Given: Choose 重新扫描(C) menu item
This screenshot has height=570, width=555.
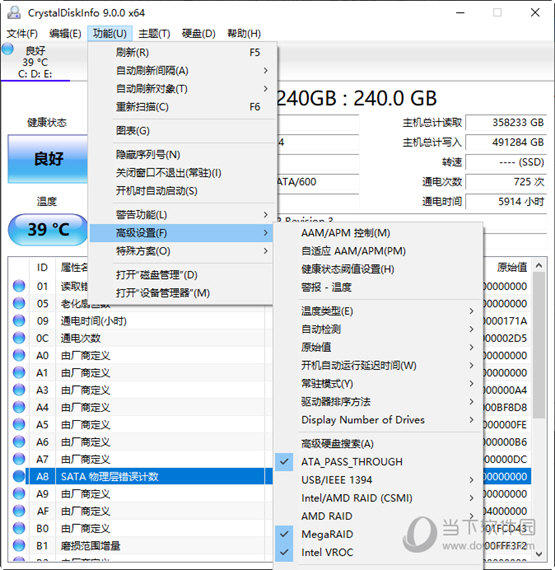Looking at the screenshot, I should tap(181, 107).
